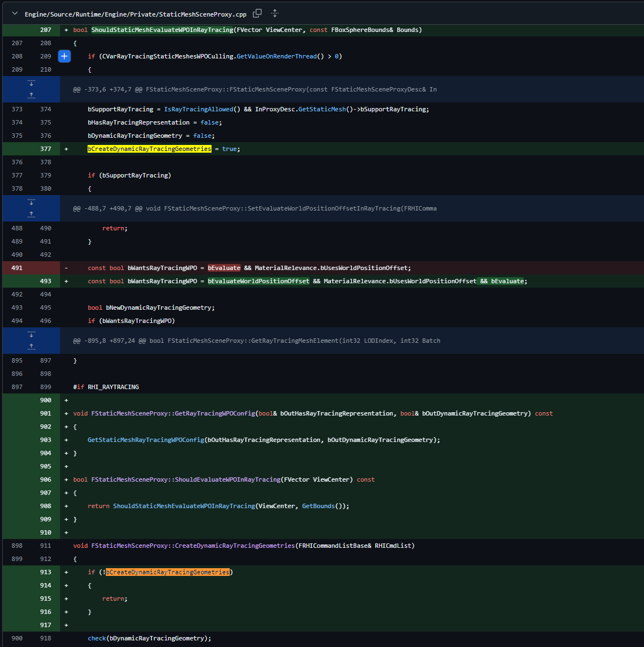Screen dimensions: 644x647
Task: Click the hunk header for GetRayTracingMeshElement
Action: [257, 341]
